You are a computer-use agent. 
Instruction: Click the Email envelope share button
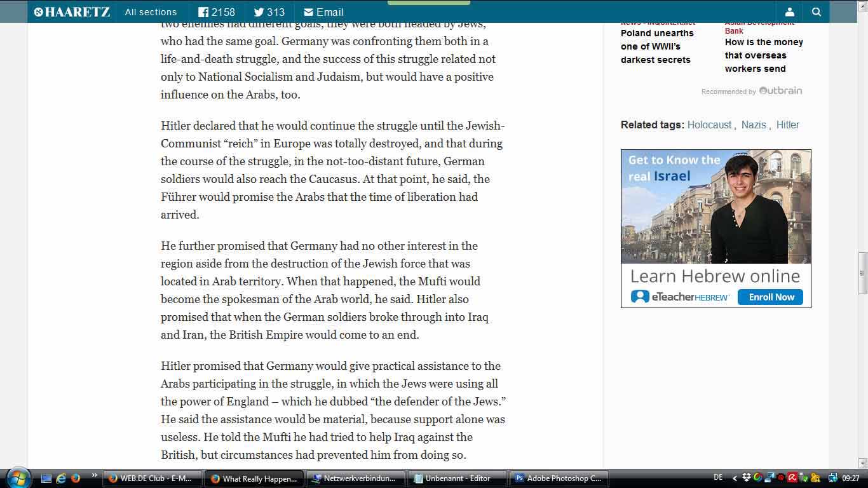[323, 12]
